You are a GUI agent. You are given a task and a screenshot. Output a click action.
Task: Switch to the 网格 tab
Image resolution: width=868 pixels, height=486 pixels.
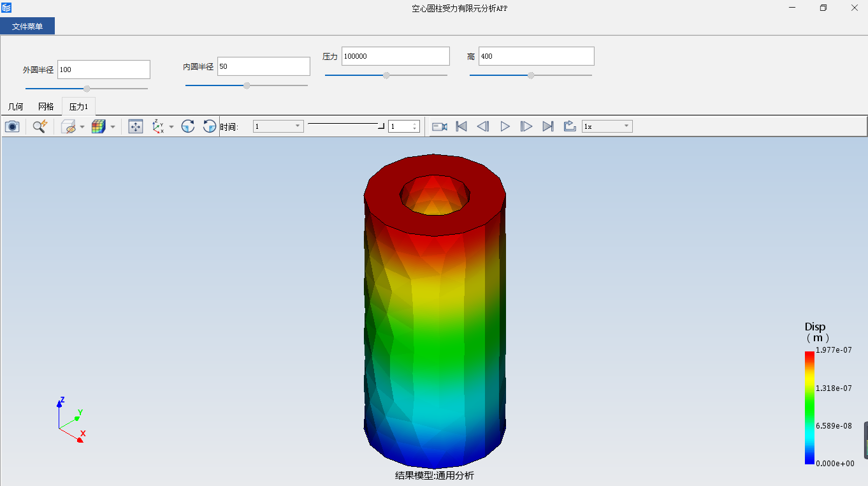point(46,107)
